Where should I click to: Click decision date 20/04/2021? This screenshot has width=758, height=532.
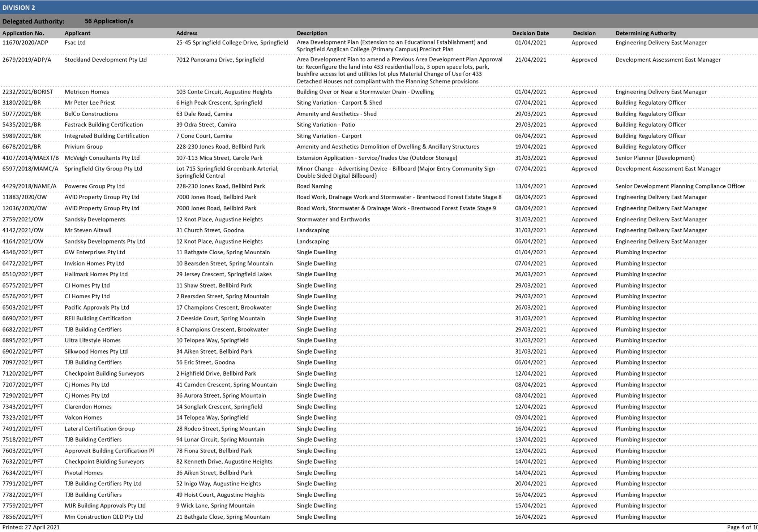coord(530,484)
